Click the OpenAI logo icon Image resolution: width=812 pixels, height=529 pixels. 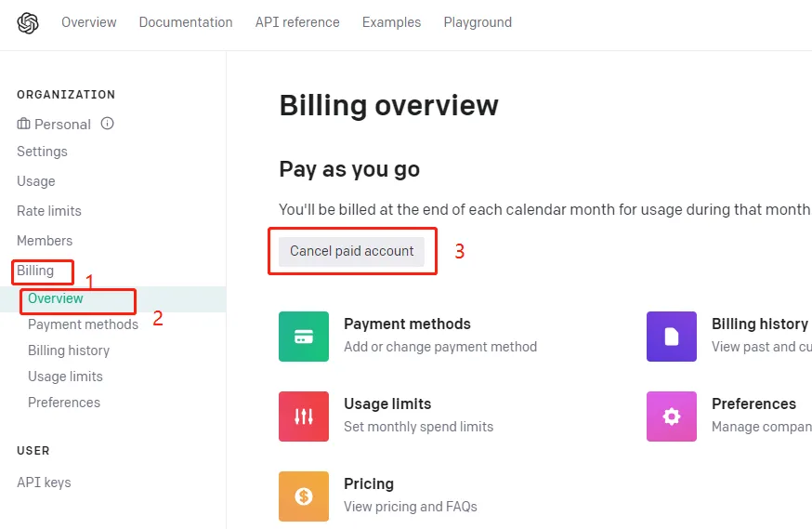28,22
